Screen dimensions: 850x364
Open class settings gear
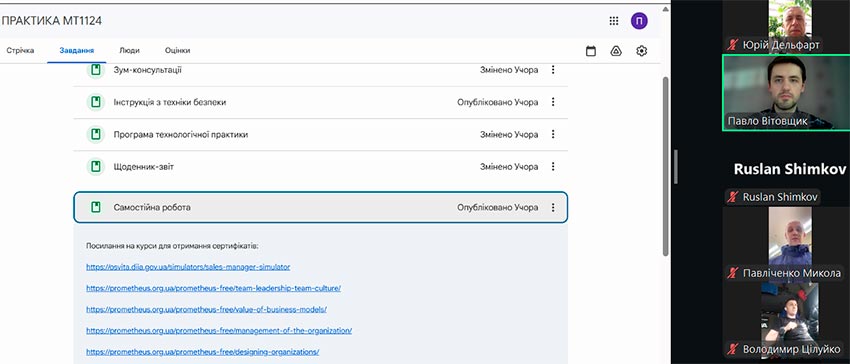coord(642,51)
